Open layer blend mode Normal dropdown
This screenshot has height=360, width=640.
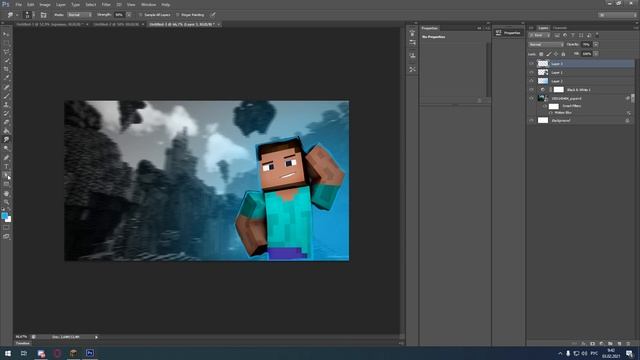tap(546, 44)
